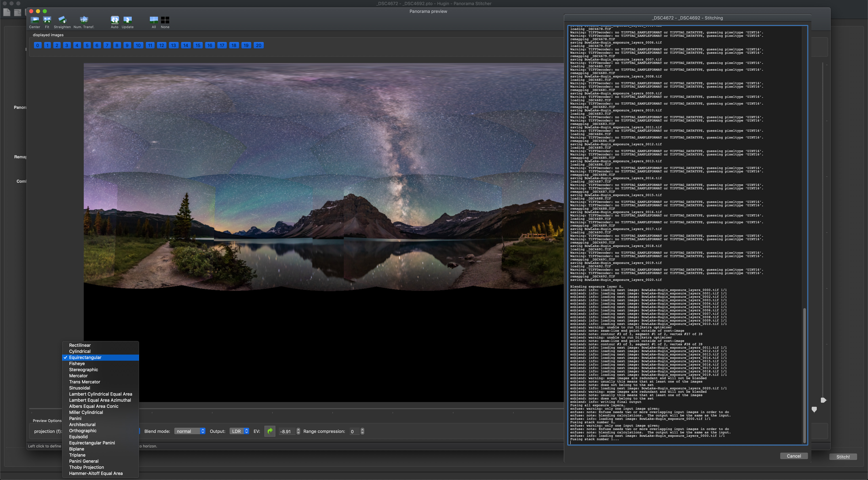
Task: Show All images icon
Action: [x=154, y=20]
